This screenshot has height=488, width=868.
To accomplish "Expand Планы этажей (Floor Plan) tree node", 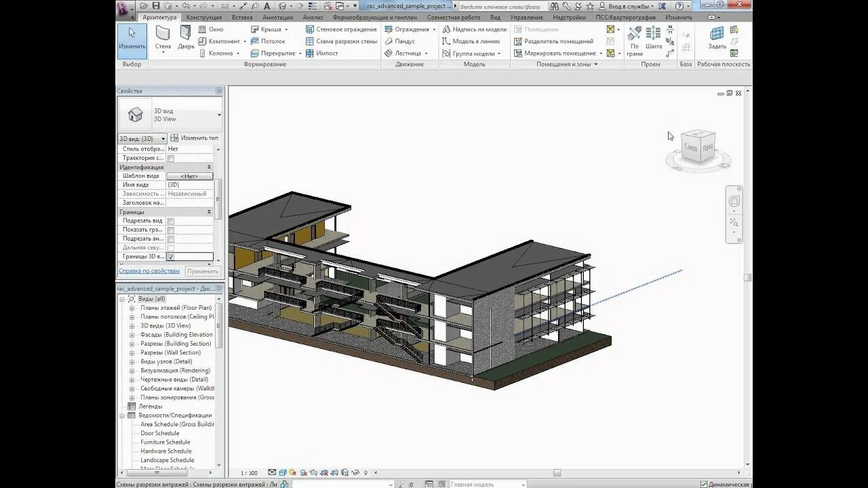I will 132,308.
